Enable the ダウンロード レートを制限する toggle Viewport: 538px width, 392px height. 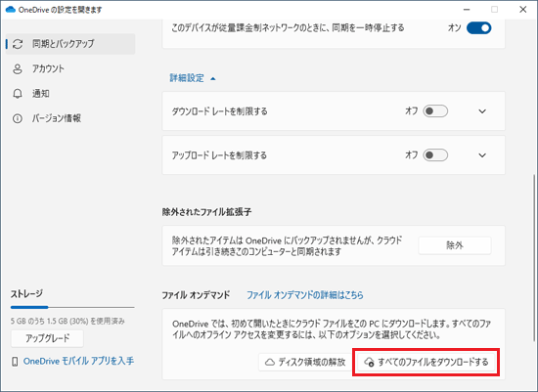pyautogui.click(x=435, y=111)
